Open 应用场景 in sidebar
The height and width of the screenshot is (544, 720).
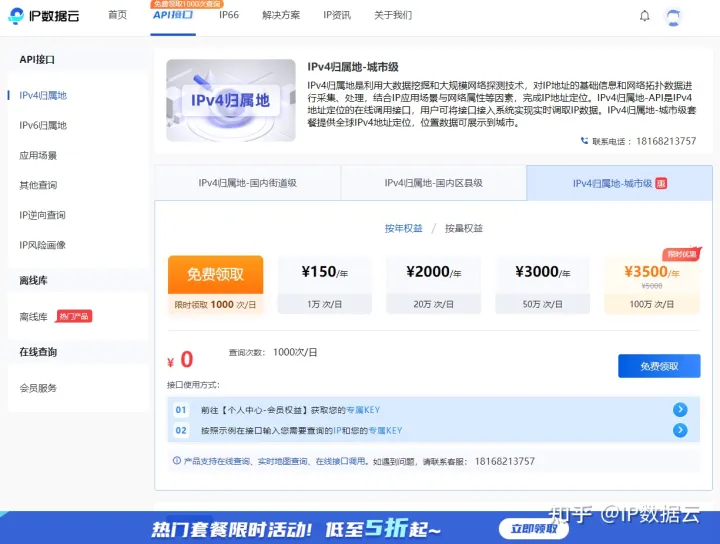click(38, 155)
